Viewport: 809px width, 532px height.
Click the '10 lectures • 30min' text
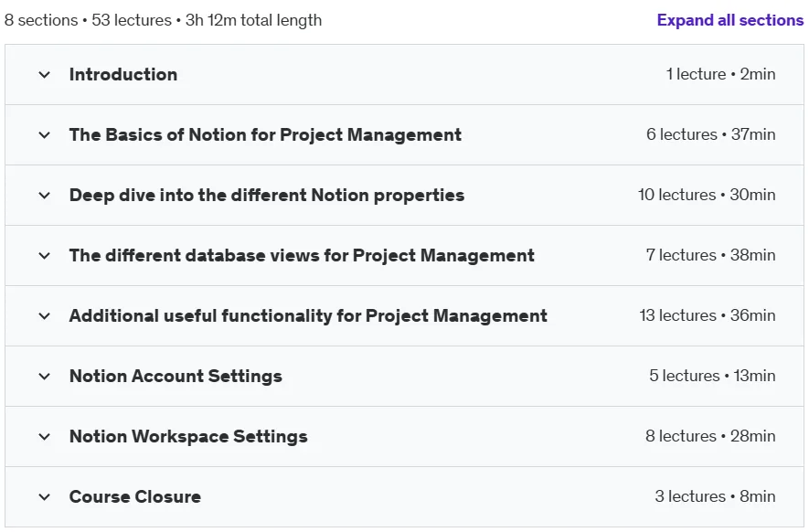pyautogui.click(x=707, y=195)
